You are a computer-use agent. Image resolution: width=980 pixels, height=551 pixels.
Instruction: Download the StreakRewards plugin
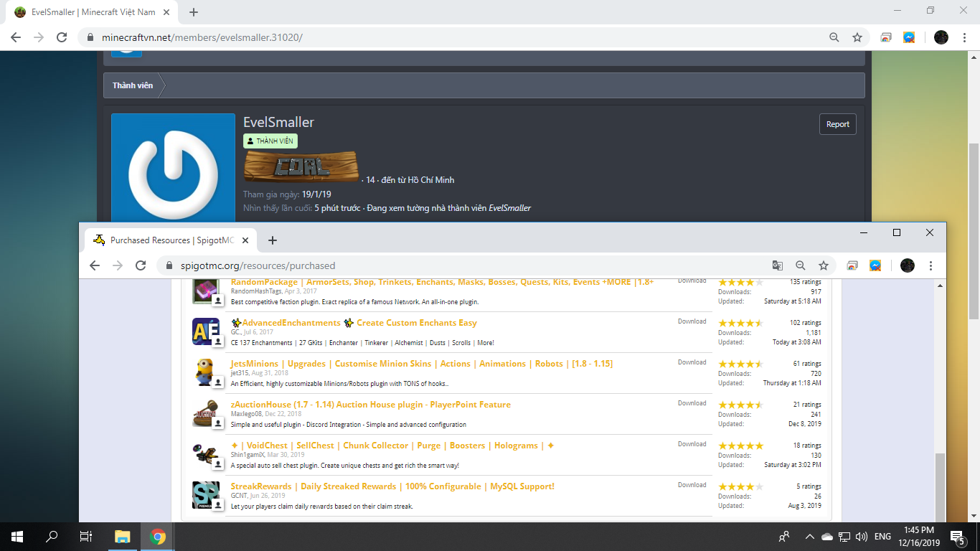coord(692,485)
